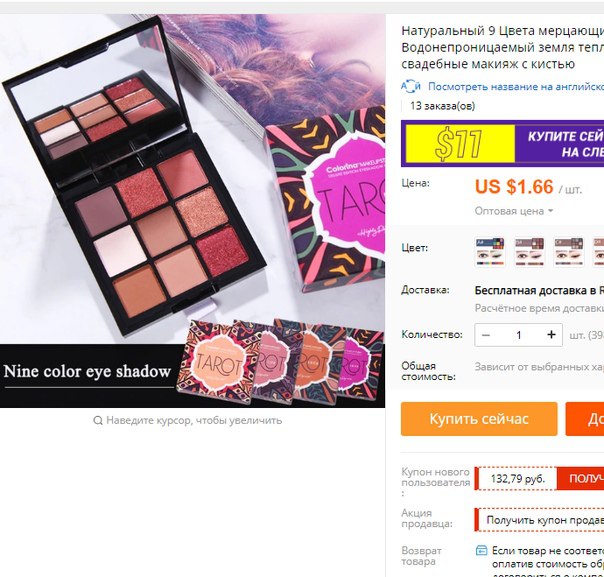This screenshot has width=604, height=577.
Task: Click the minus icon in the quantity stepper
Action: [486, 335]
